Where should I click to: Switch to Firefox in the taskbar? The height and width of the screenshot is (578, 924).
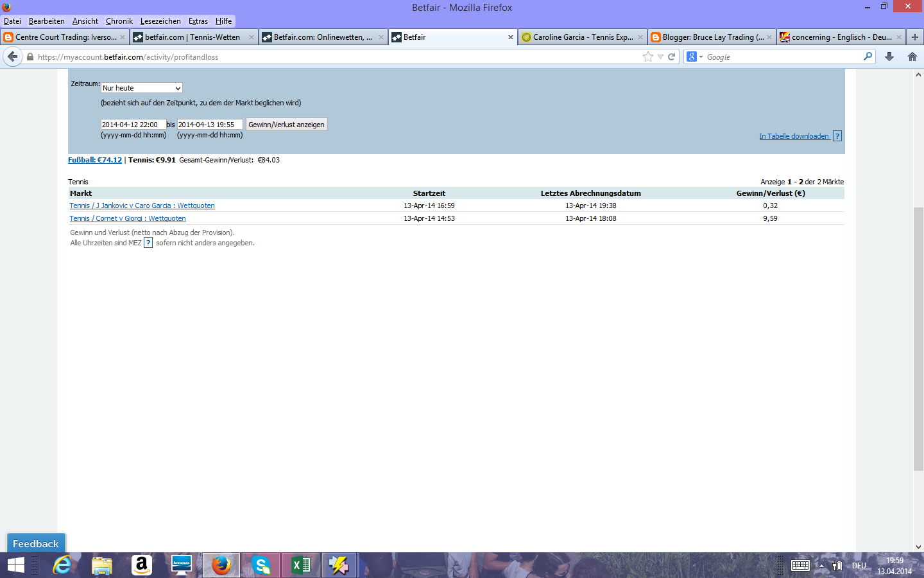coord(221,565)
